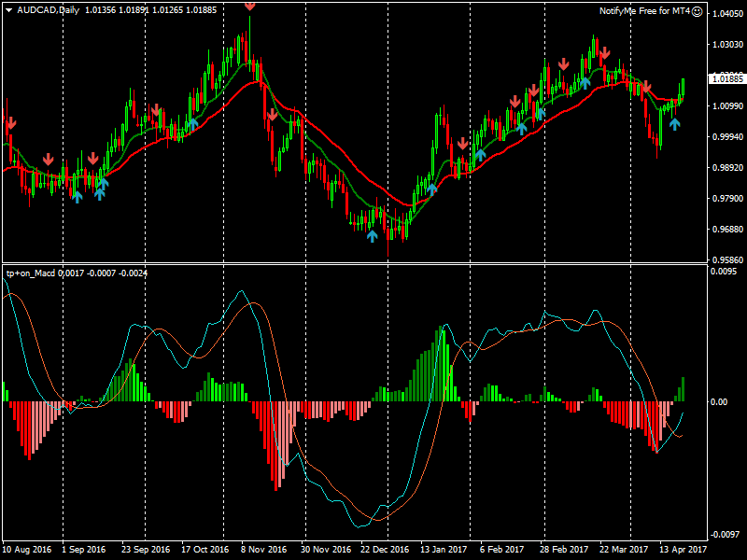Click the 1.03030 price scale label

pos(727,44)
